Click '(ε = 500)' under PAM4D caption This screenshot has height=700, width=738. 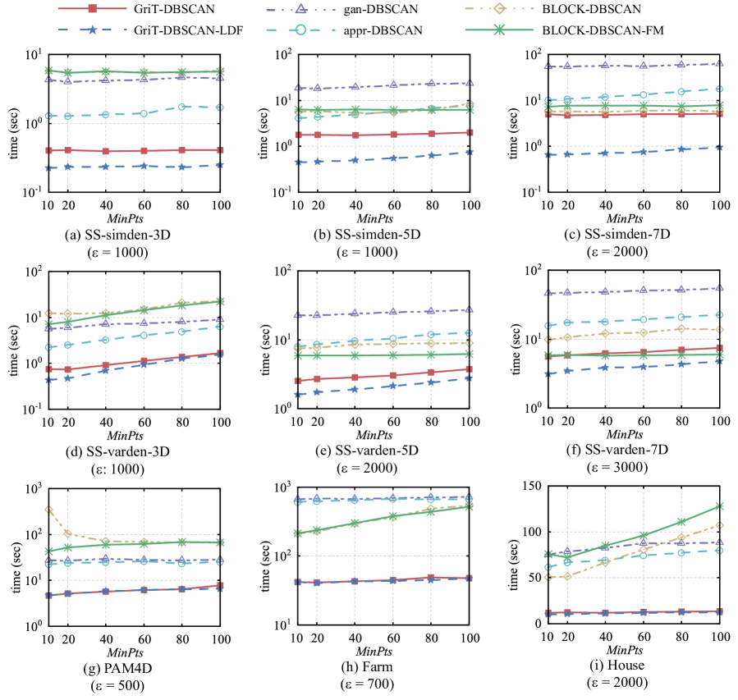tap(117, 686)
